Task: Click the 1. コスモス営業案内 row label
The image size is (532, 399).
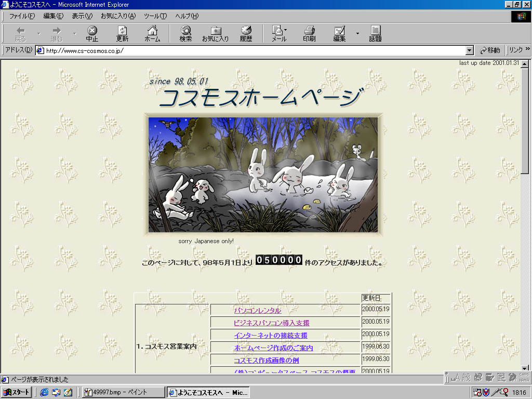Action: [x=167, y=347]
